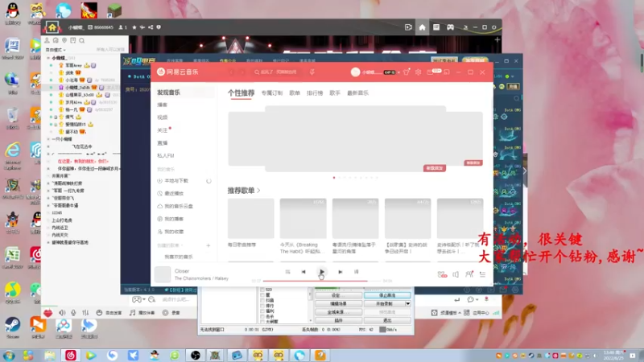
Task: Open the play queue list icon
Action: [x=482, y=274]
